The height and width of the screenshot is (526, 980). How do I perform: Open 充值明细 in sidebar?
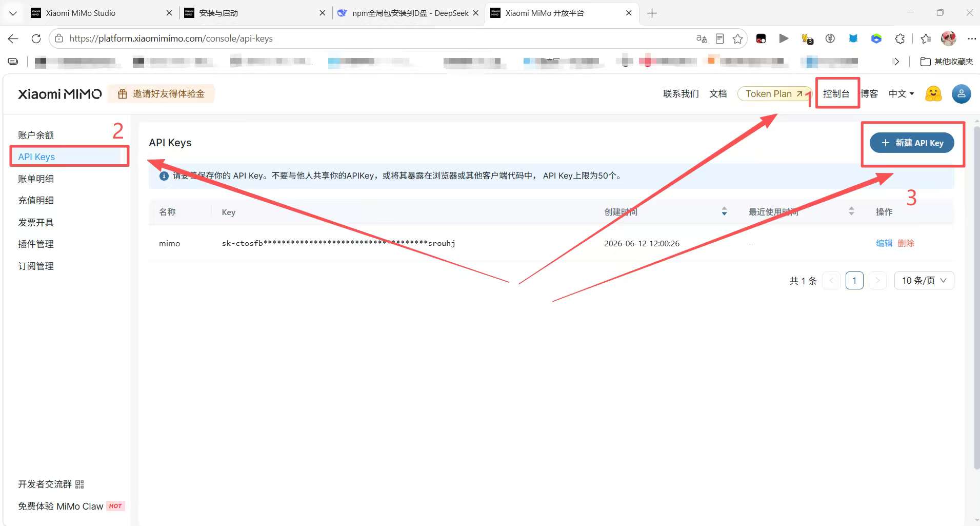(36, 201)
